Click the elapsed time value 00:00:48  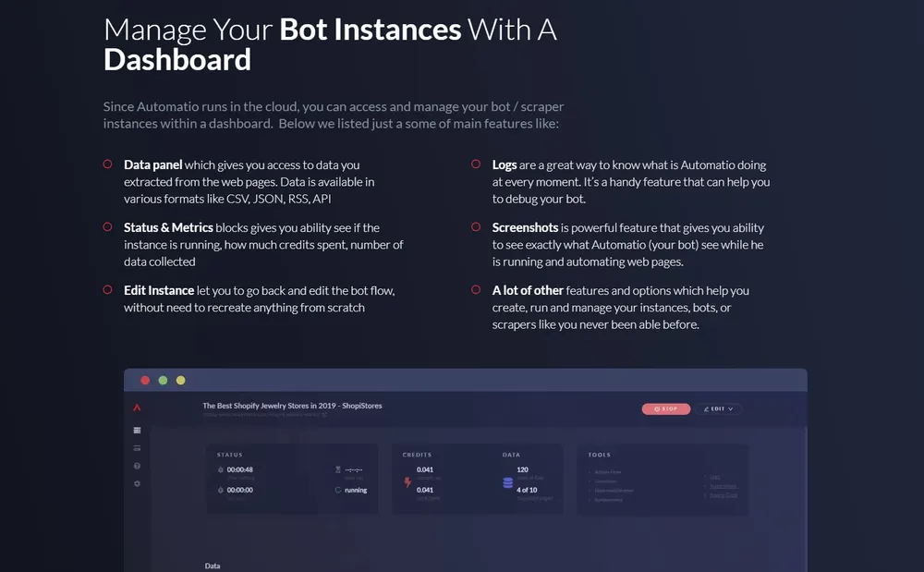[240, 469]
